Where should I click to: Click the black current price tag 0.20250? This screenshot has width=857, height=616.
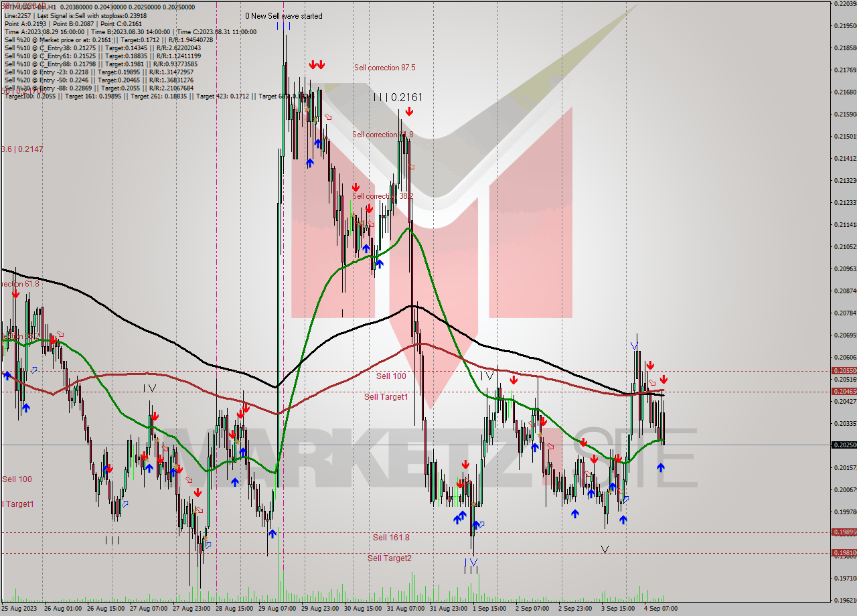(844, 445)
